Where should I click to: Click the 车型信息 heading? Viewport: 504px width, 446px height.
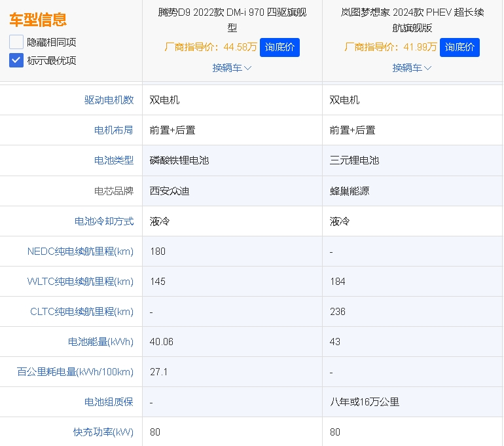pyautogui.click(x=38, y=20)
